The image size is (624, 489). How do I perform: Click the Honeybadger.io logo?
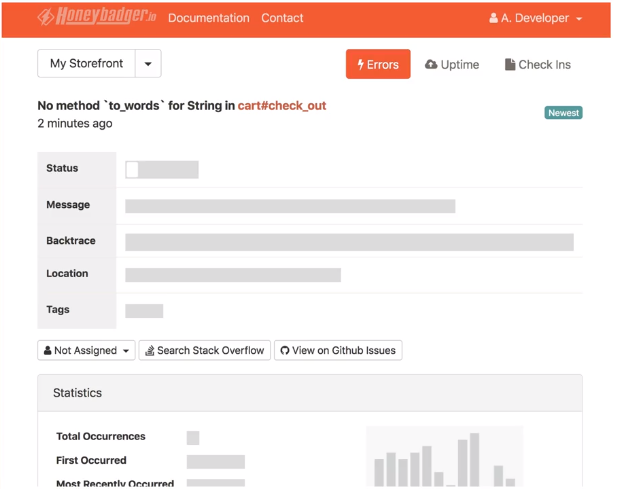(97, 16)
